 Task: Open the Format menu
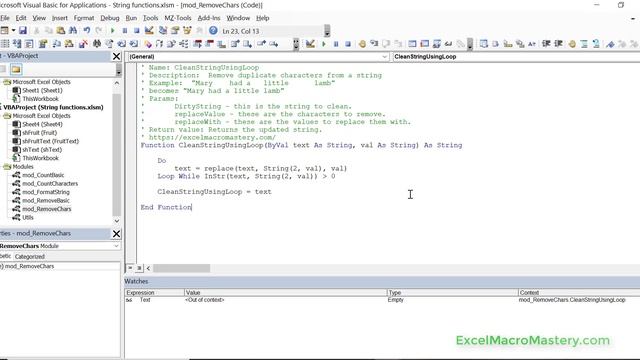(84, 18)
